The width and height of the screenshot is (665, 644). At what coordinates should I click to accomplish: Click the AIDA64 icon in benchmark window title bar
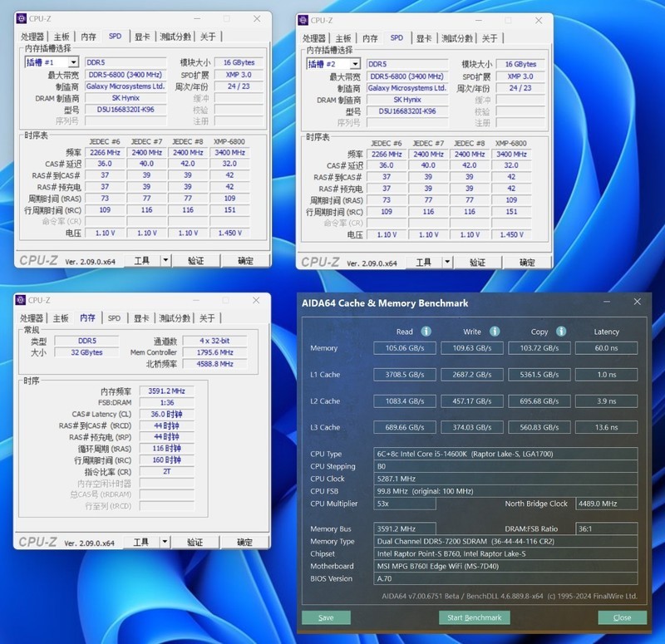(x=301, y=302)
